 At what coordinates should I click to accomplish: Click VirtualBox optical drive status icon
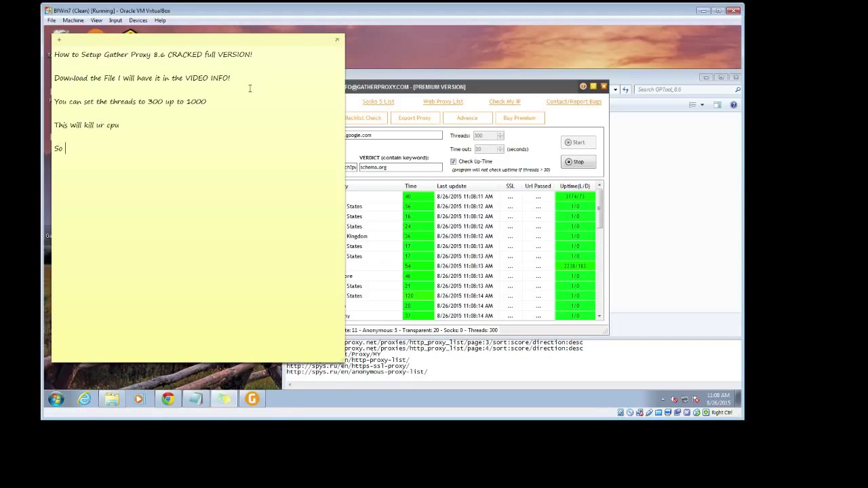[x=630, y=412]
